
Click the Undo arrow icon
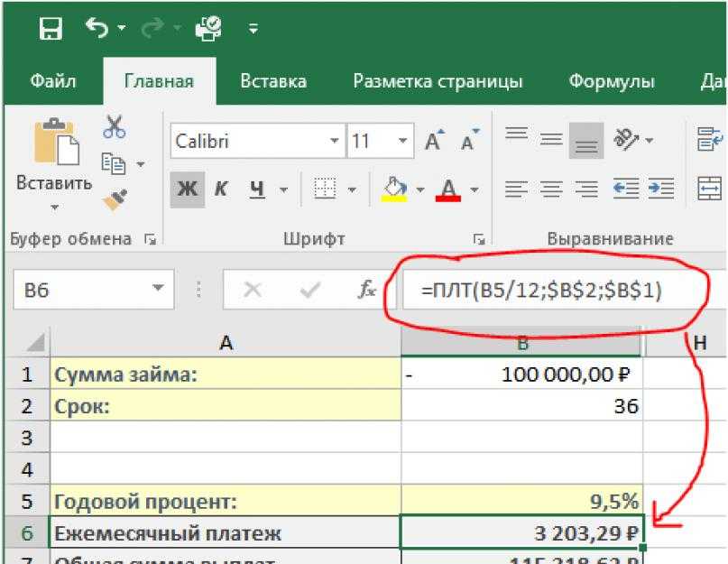(97, 28)
